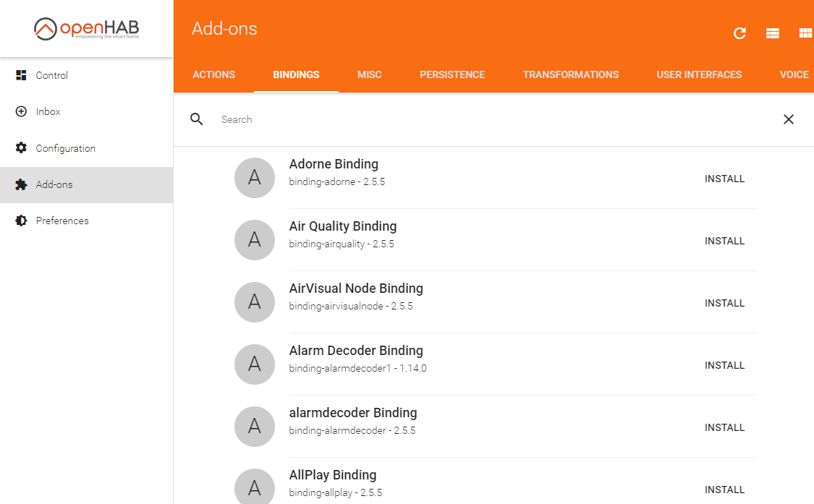Click the Preferences brightness icon
This screenshot has width=814, height=504.
click(21, 221)
